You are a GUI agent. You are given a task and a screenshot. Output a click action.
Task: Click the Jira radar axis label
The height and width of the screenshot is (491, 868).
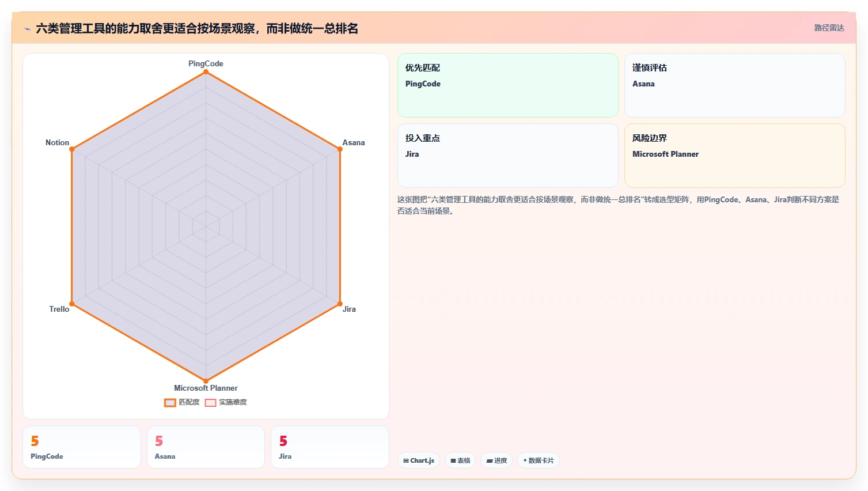click(x=349, y=309)
